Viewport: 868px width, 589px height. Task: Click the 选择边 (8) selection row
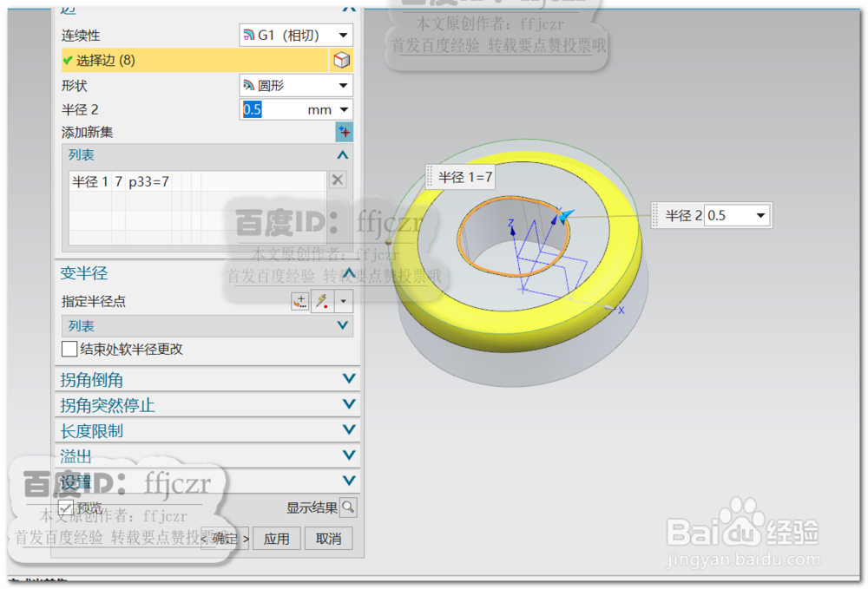pos(194,60)
